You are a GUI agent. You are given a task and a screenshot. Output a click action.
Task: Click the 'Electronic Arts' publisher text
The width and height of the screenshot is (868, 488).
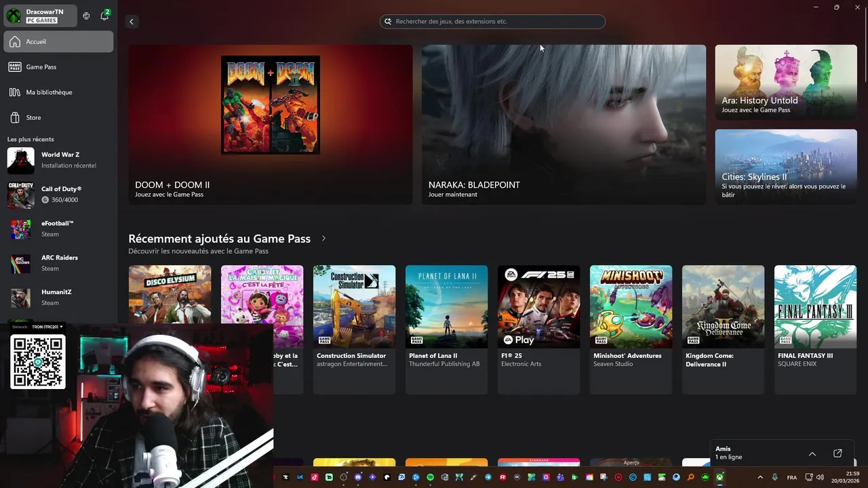coord(521,364)
